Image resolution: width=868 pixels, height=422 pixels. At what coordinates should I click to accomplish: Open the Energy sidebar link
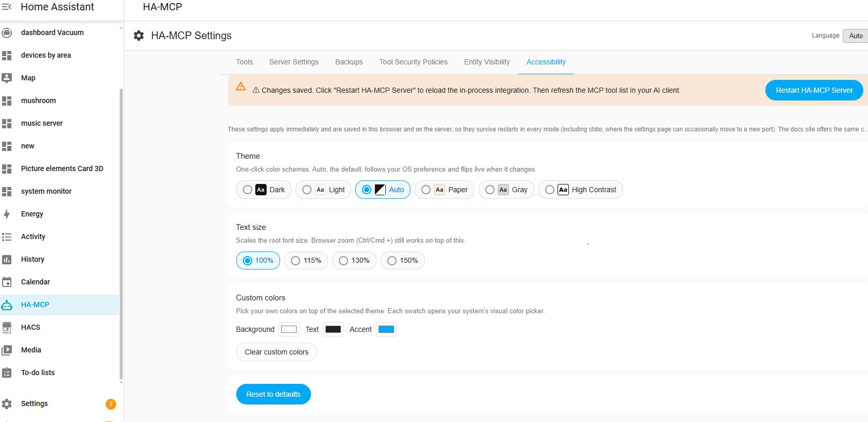click(59, 214)
